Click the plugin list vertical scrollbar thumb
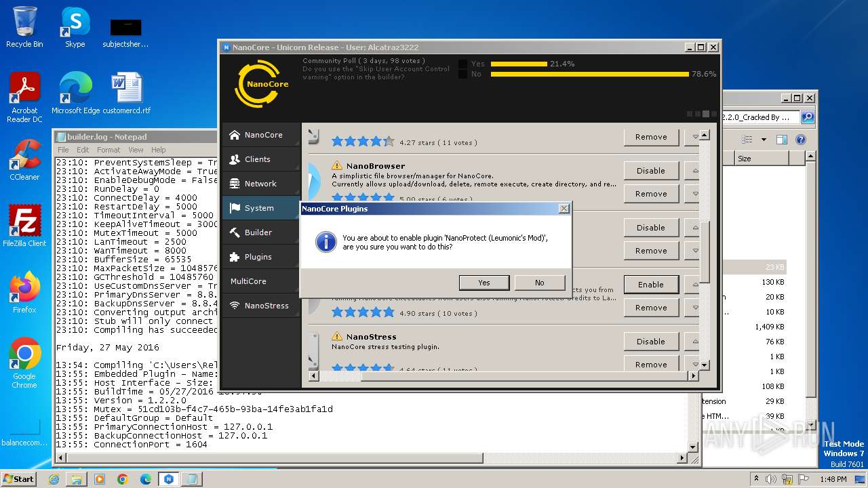This screenshot has width=868, height=488. 705,251
